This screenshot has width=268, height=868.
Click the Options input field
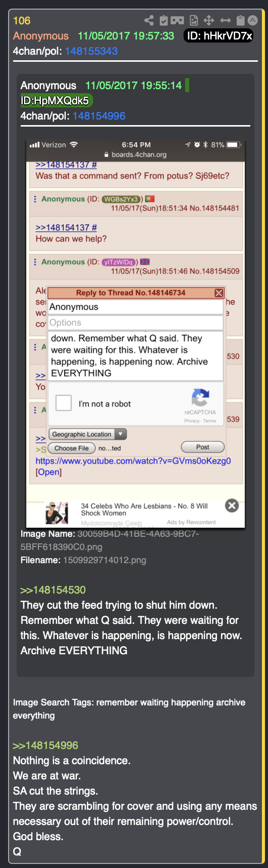tap(136, 323)
